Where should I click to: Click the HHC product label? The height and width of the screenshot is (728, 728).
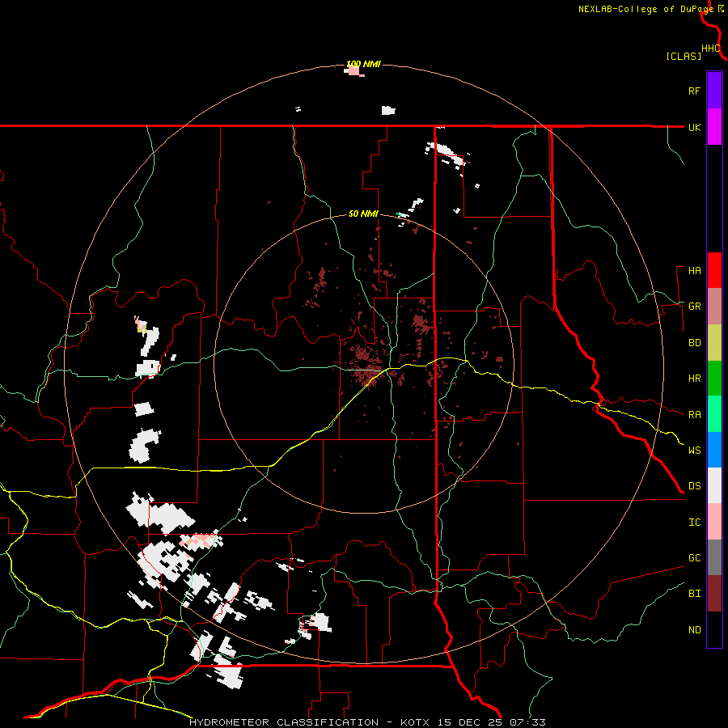point(711,49)
